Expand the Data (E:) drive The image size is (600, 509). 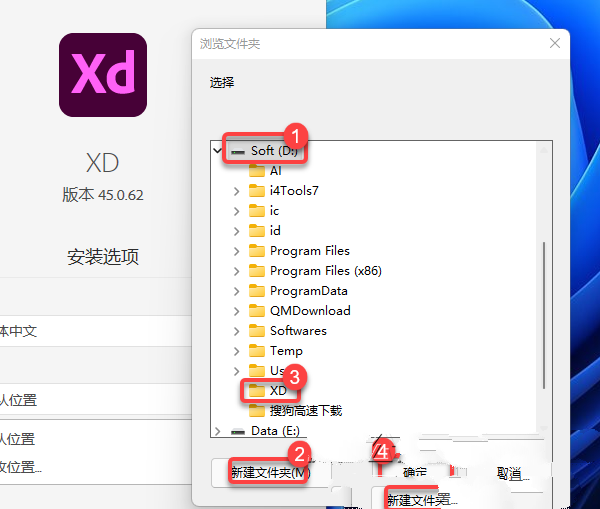[217, 431]
